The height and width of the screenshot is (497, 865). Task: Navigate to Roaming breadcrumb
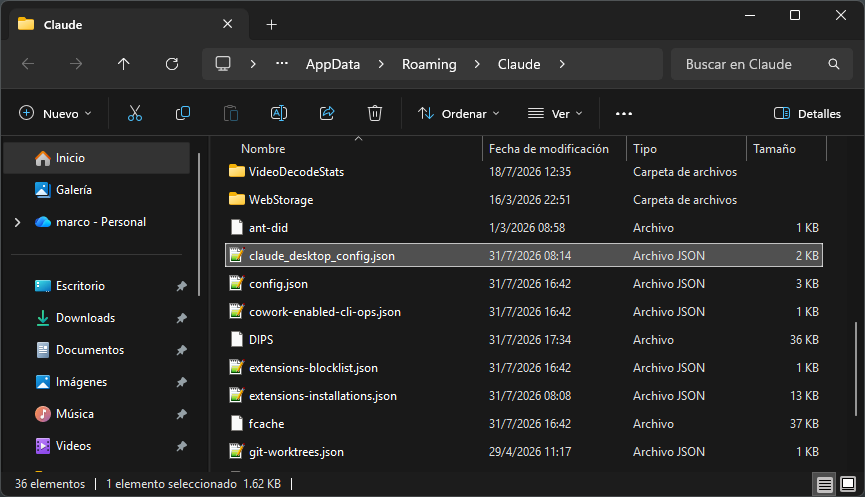pos(429,64)
